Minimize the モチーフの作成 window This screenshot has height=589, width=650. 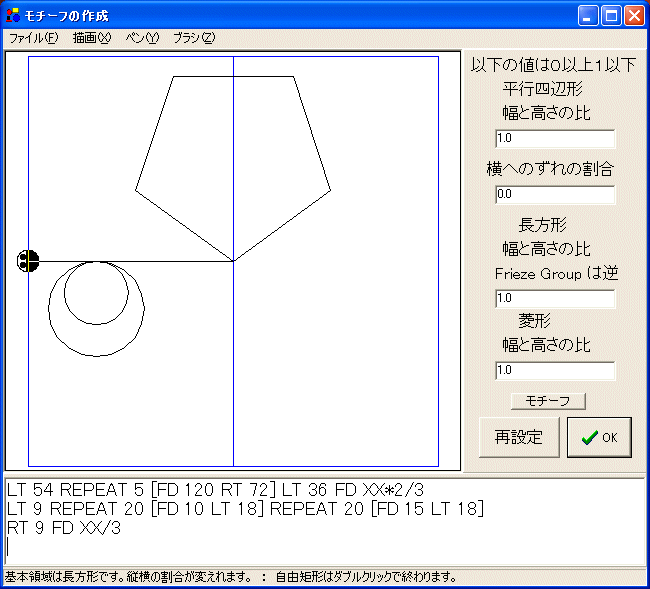[588, 16]
